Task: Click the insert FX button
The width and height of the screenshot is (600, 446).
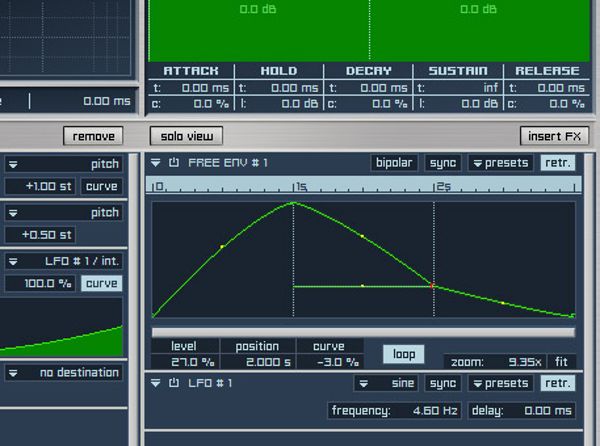Action: pos(553,136)
